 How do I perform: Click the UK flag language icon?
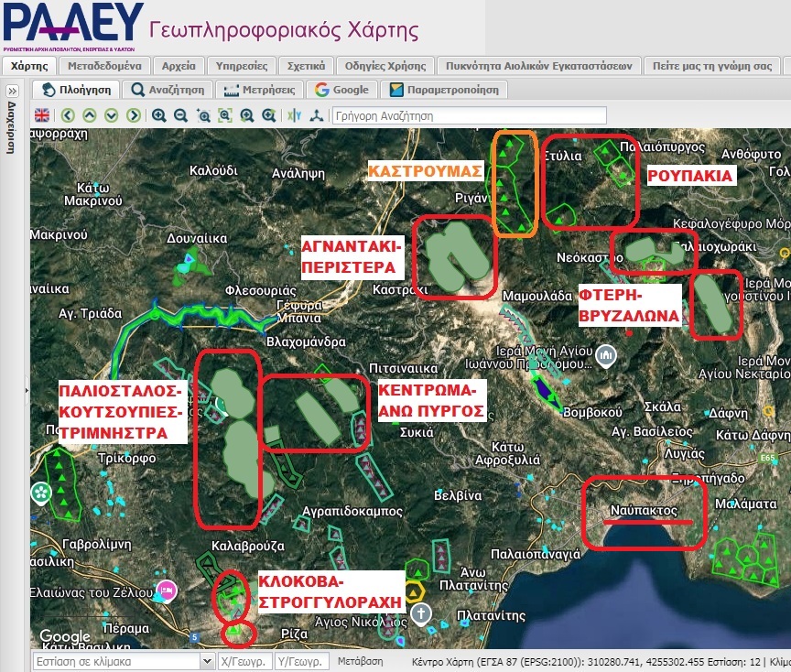pos(42,115)
